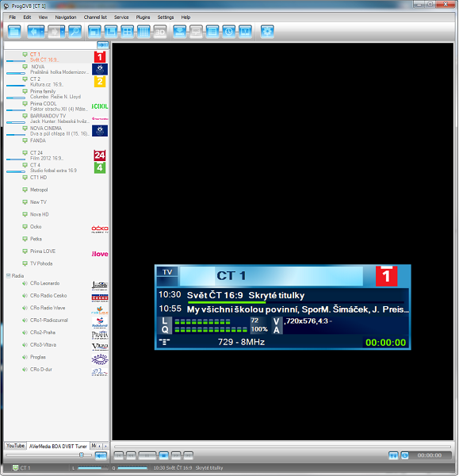This screenshot has height=476, width=459.
Task: Select the Metropol channel
Action: tap(57, 190)
